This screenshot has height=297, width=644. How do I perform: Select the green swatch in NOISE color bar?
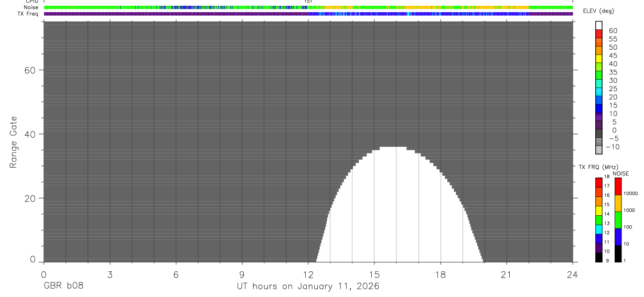pos(618,220)
